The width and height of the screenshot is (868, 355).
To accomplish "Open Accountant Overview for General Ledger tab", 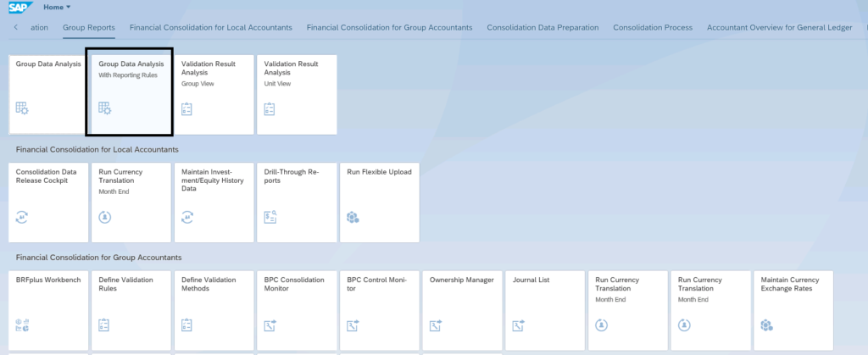I will click(x=780, y=28).
